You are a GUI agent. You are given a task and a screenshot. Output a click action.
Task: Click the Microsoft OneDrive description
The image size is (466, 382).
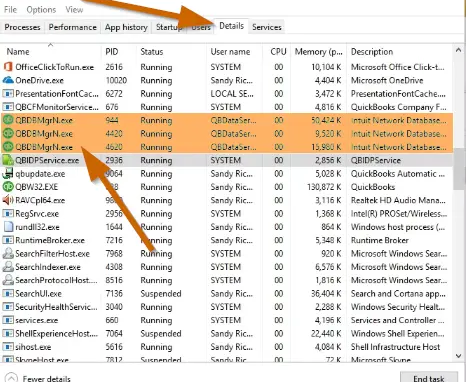(387, 80)
